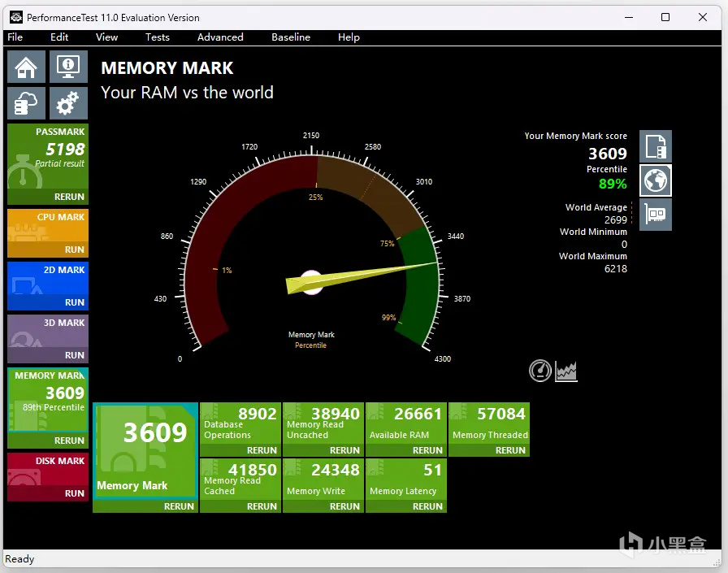Open the cloud baseline manager icon
728x573 pixels.
pos(27,103)
